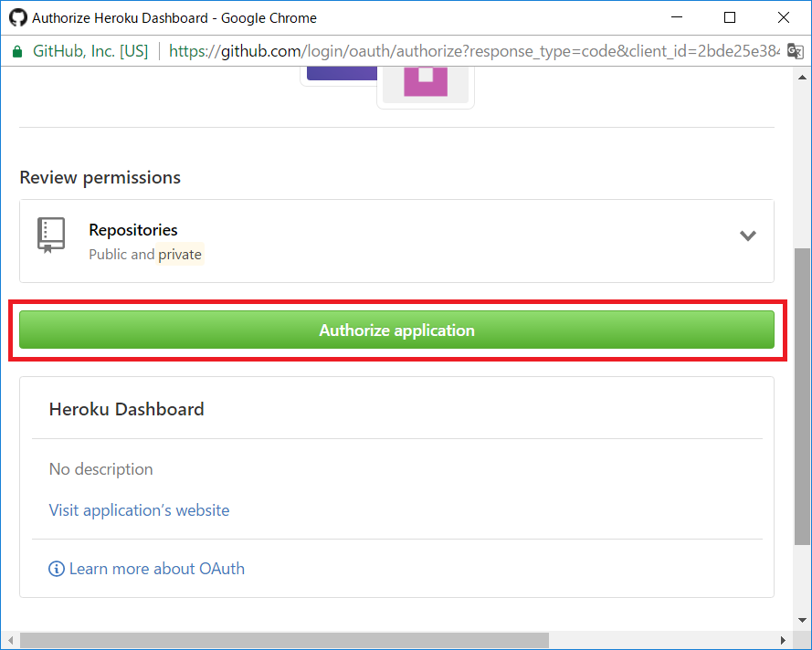
Task: Open the Visit application's website link
Action: (x=139, y=510)
